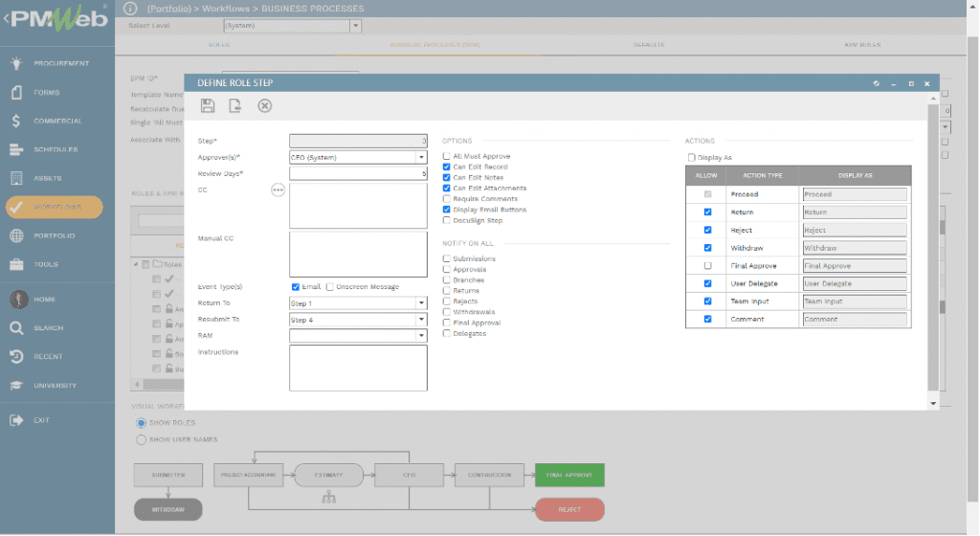Open Schedules in the sidebar
This screenshot has width=980, height=536.
coord(57,150)
